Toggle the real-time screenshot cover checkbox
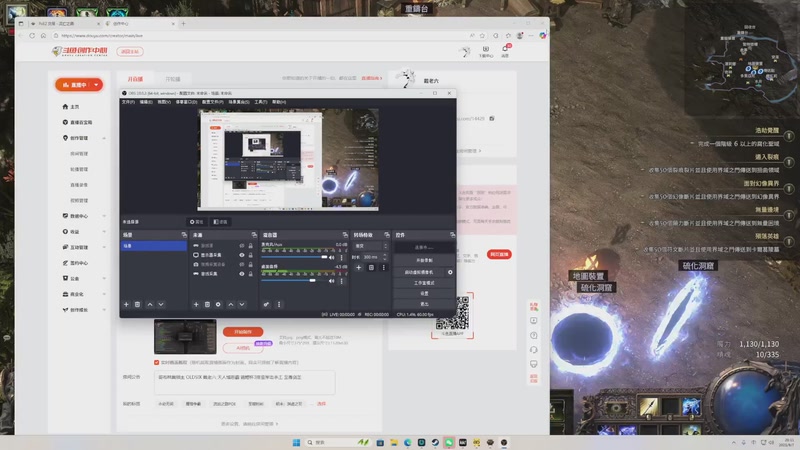The width and height of the screenshot is (800, 450). 157,362
